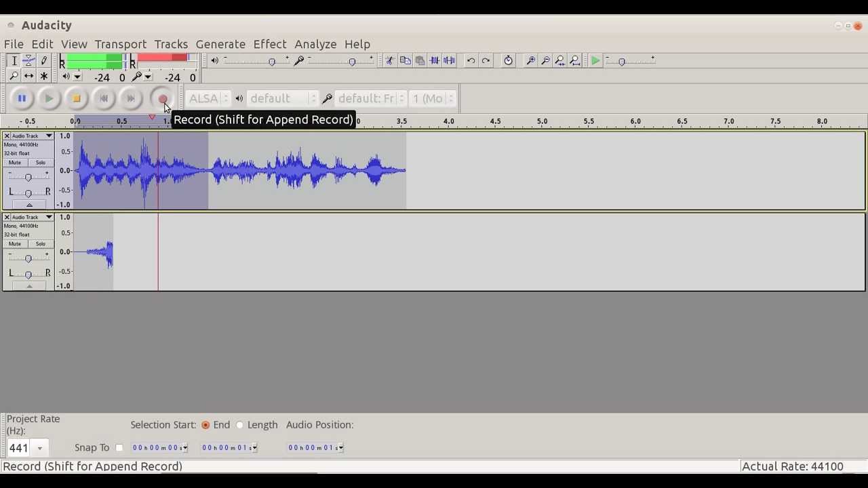Open the Tracks menu

click(x=171, y=44)
